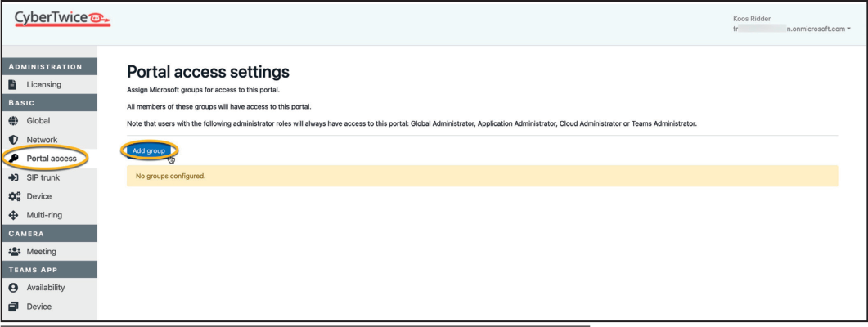Click the Koos Ridder user name
The width and height of the screenshot is (868, 327).
[x=752, y=19]
